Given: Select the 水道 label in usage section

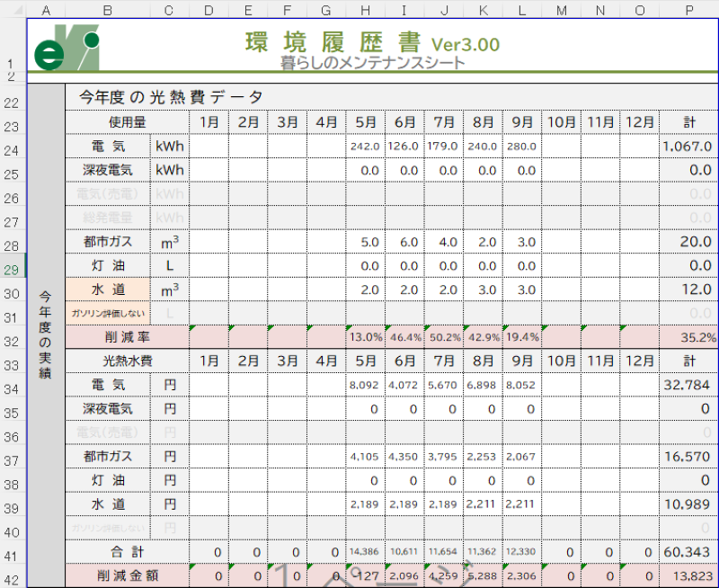Looking at the screenshot, I should [108, 290].
